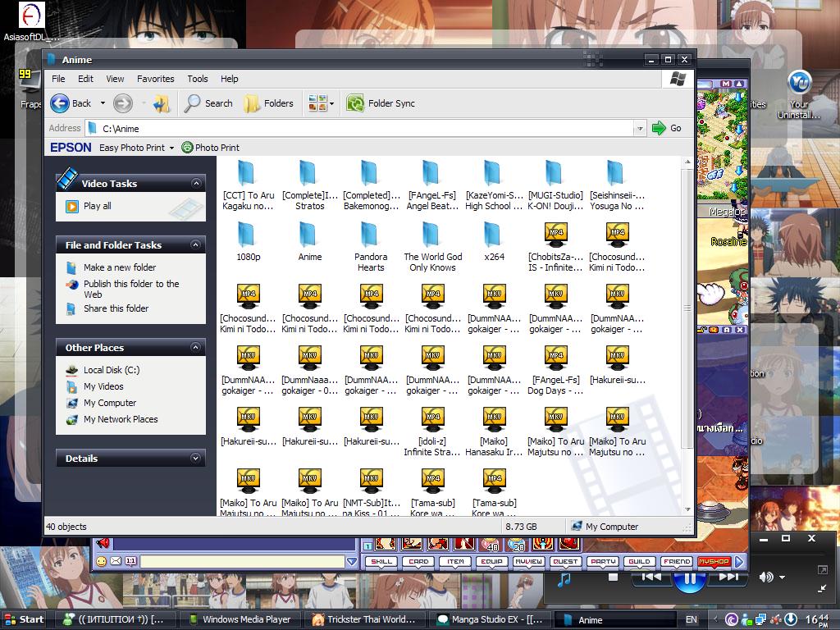Mute the media player volume icon
The width and height of the screenshot is (840, 630).
tap(766, 577)
